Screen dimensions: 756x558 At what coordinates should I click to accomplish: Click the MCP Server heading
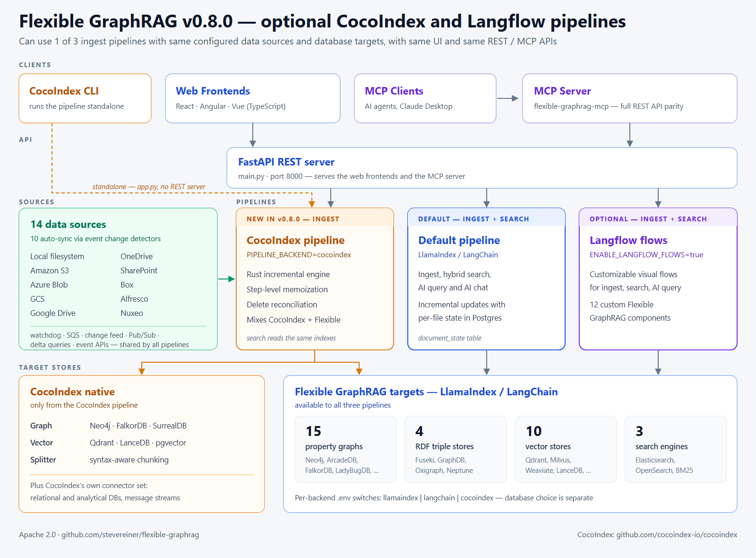click(x=562, y=91)
